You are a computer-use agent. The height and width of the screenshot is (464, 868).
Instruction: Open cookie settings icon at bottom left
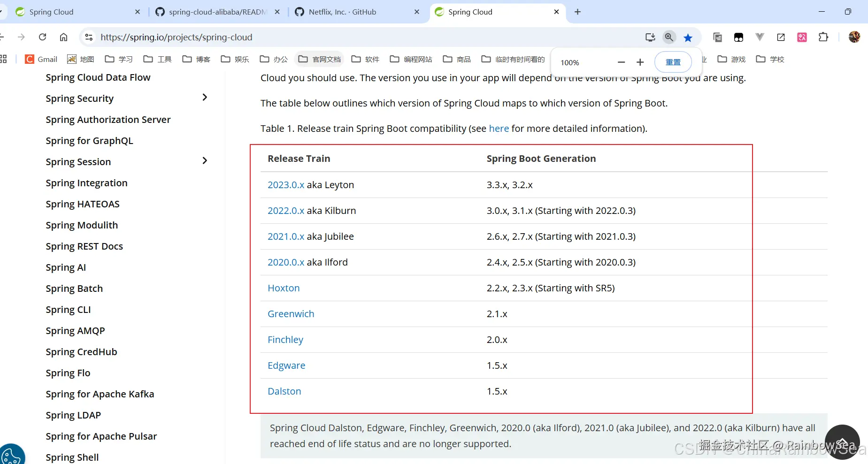pos(11,455)
